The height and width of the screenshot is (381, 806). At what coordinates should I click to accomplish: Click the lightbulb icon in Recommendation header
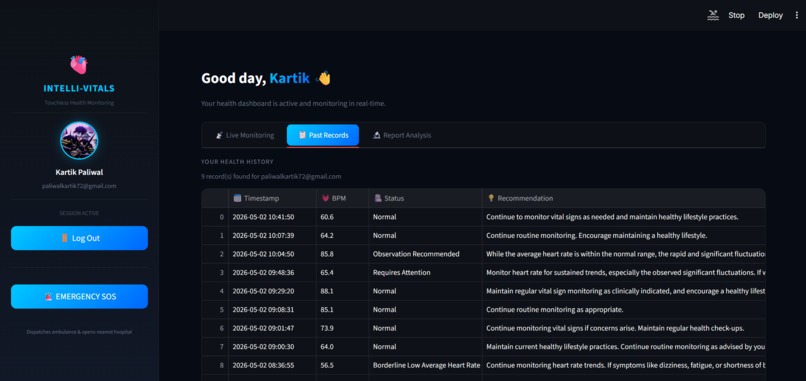(491, 198)
